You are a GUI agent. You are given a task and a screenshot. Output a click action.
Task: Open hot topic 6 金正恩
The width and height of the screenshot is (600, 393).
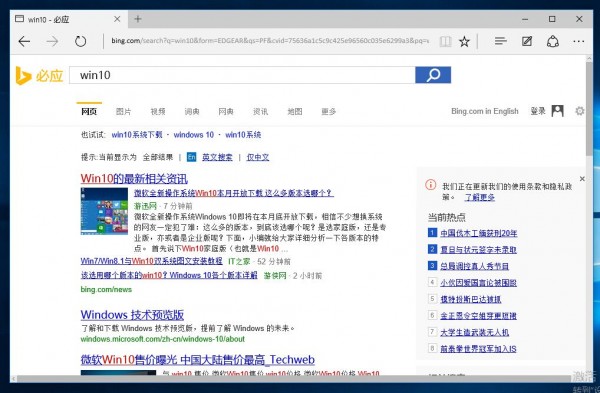tap(478, 315)
